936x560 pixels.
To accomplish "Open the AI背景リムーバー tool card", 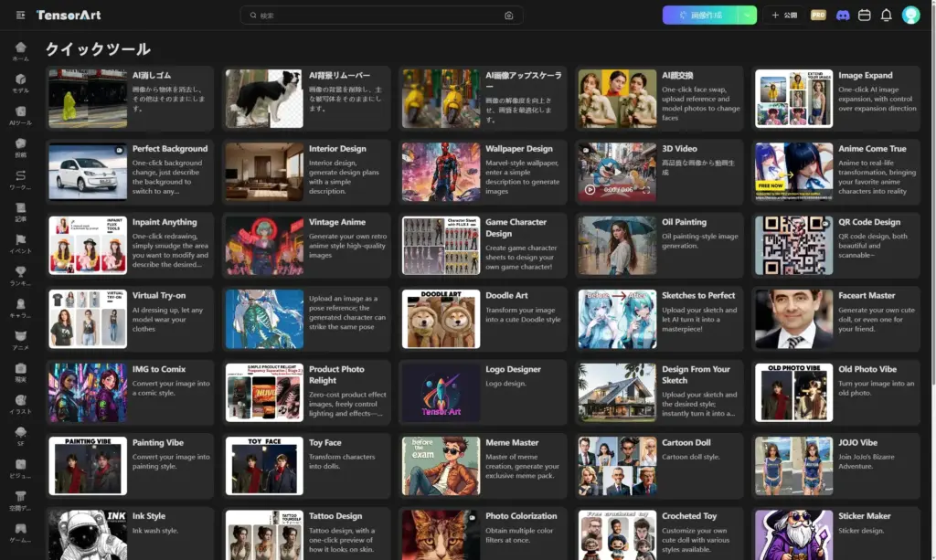I will 306,99.
